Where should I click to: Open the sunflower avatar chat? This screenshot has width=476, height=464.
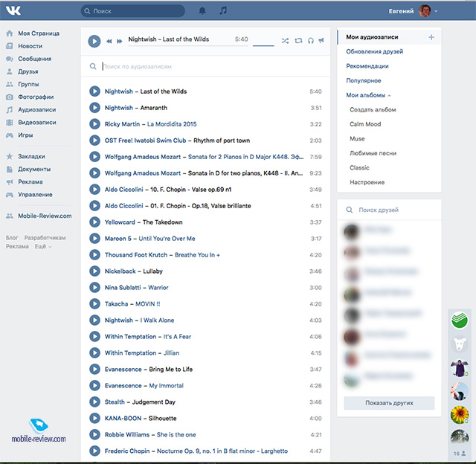460,414
